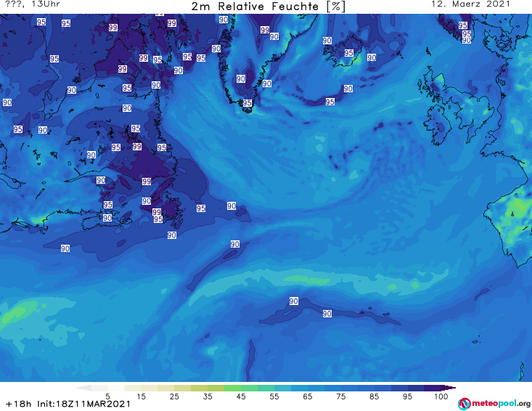The height and width of the screenshot is (411, 532).
Task: Click the colorbar label '75'
Action: (x=341, y=396)
